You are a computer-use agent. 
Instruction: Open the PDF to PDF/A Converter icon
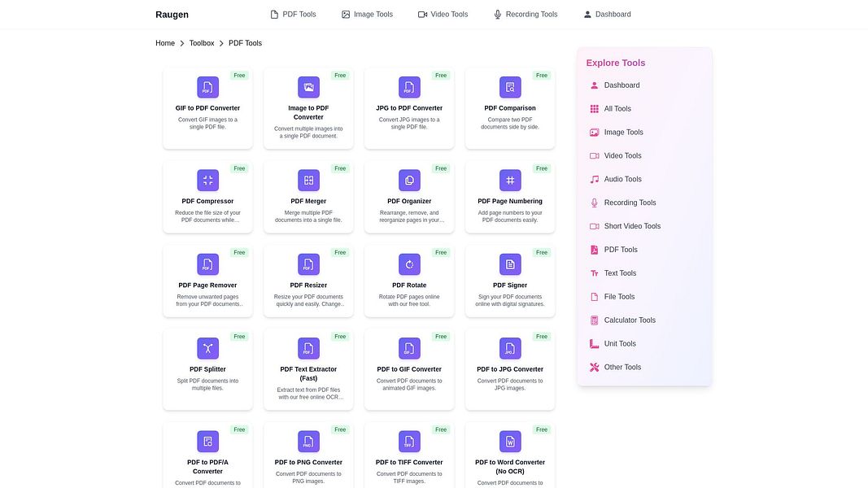pyautogui.click(x=207, y=442)
